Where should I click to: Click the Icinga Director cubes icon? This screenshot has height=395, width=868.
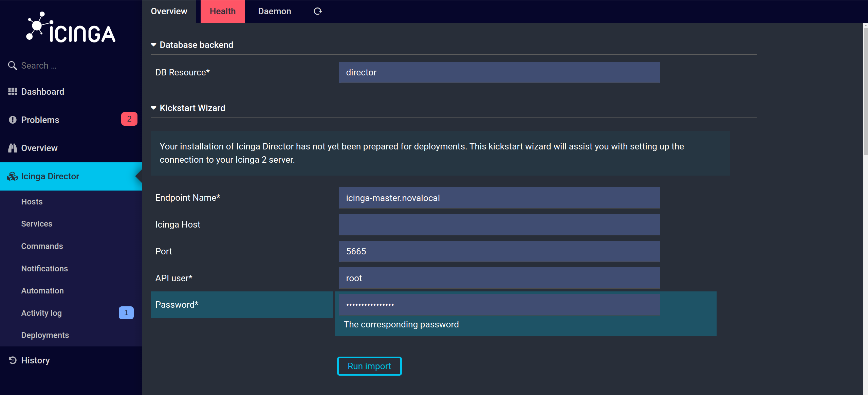point(12,176)
